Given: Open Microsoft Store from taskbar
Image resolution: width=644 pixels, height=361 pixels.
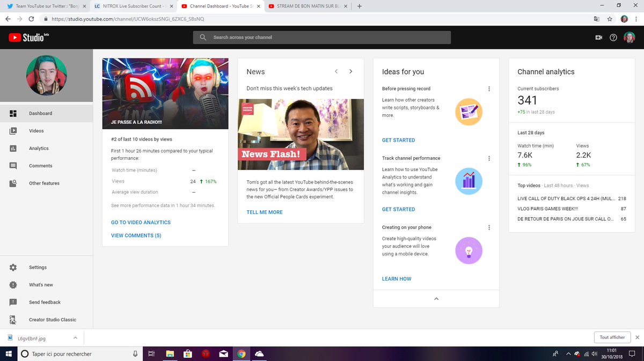Looking at the screenshot, I should click(187, 353).
